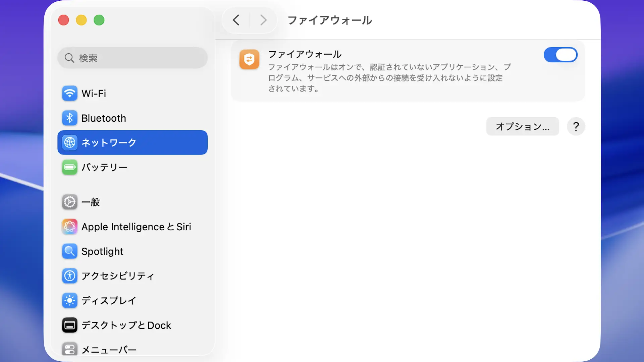This screenshot has height=362, width=644.
Task: Click the デスクトップとDock icon
Action: [x=70, y=325]
